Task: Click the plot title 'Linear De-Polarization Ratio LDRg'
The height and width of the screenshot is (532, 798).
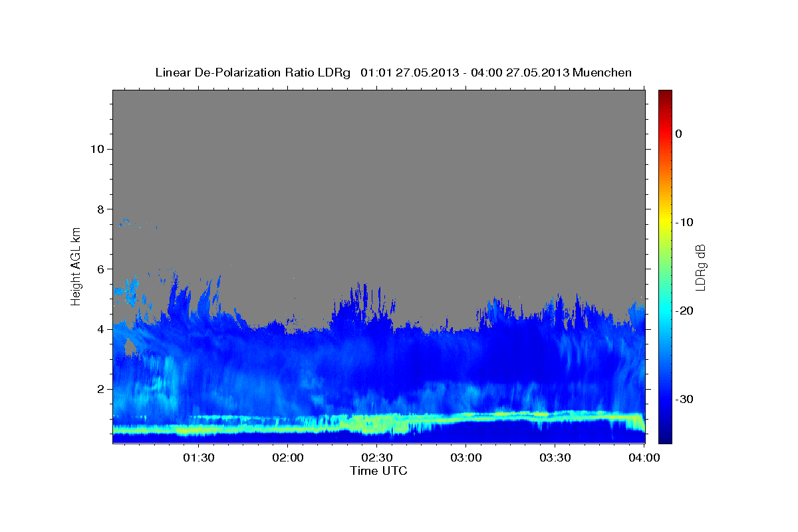Action: tap(253, 72)
